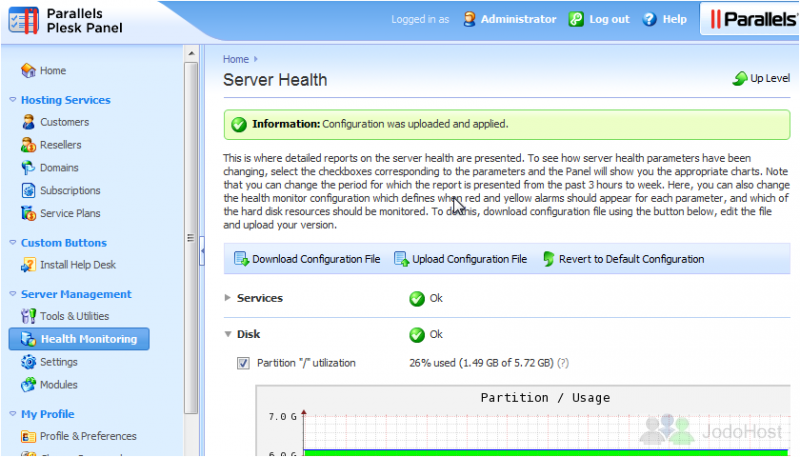
Task: Click the Partition / Usage chart title
Action: [545, 398]
